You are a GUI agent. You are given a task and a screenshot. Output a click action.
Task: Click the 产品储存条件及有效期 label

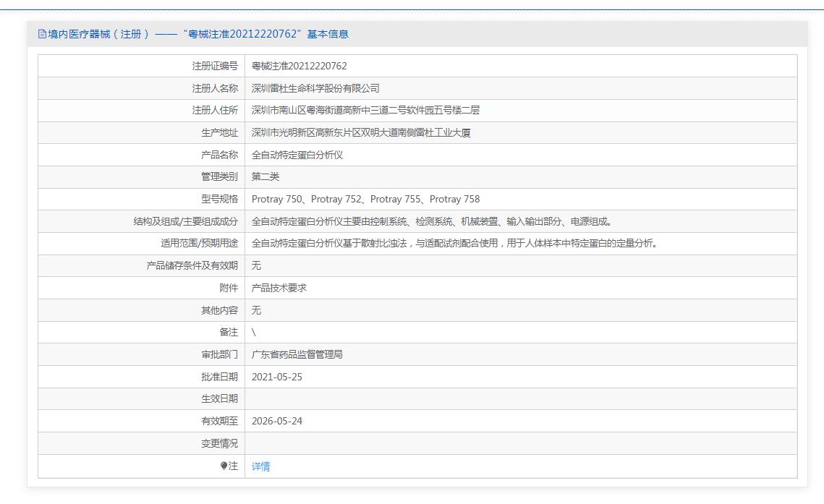click(x=192, y=265)
